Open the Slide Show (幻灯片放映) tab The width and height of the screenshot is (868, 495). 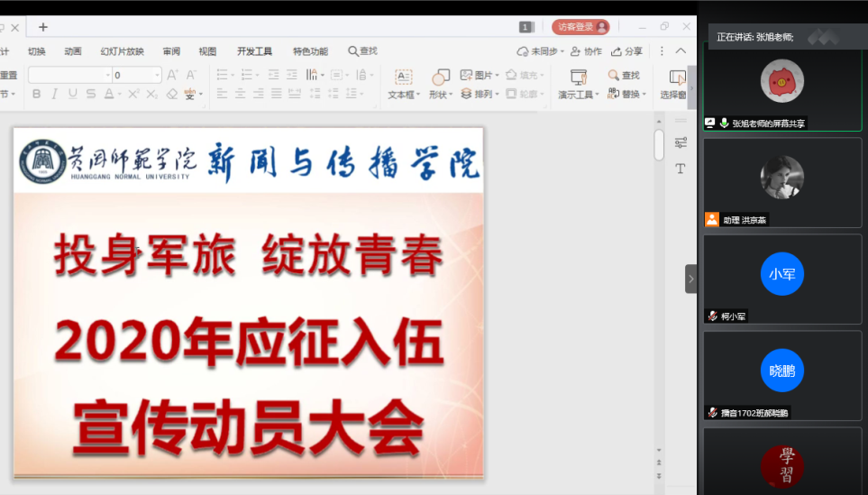tap(122, 51)
